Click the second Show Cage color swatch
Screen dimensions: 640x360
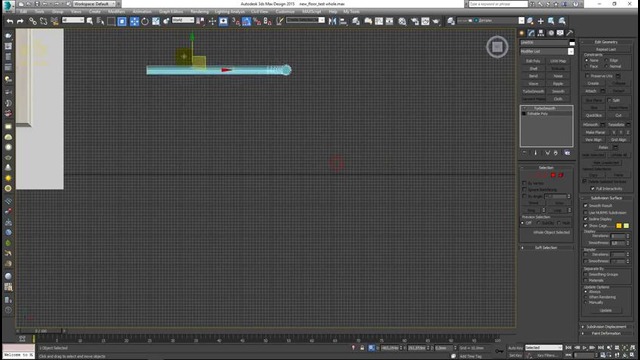pyautogui.click(x=626, y=226)
